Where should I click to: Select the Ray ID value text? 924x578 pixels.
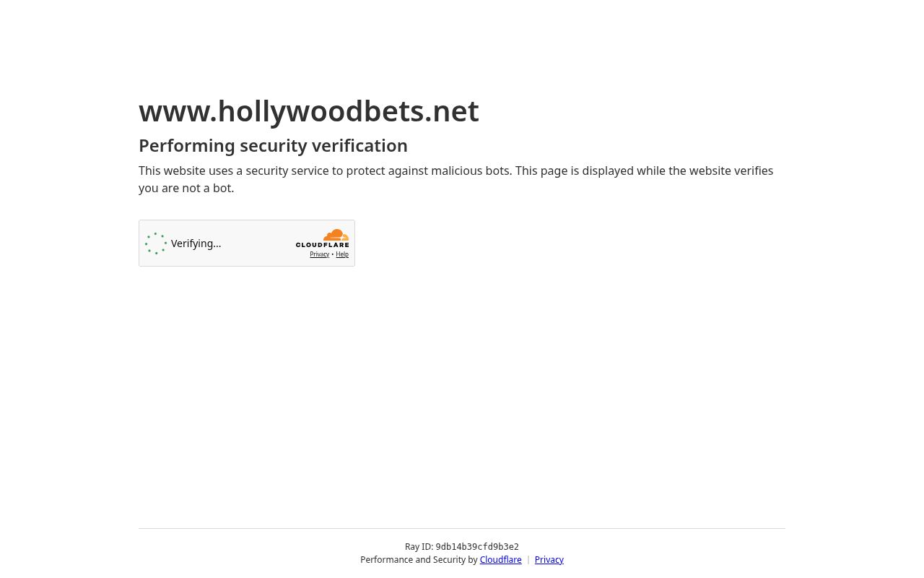477,547
